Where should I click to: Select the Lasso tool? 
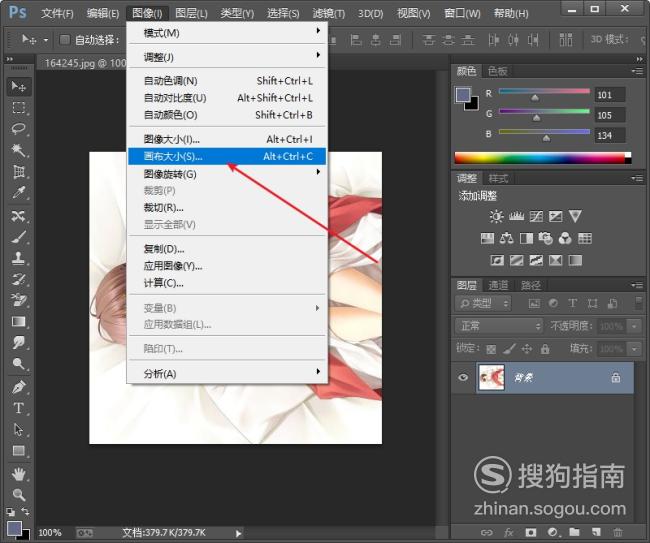click(x=18, y=129)
